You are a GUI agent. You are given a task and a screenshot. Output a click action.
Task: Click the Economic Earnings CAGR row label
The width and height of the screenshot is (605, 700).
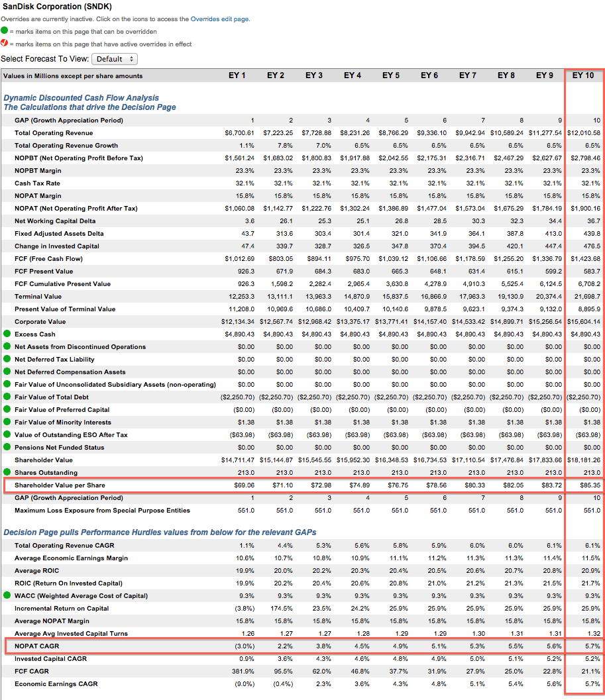[56, 684]
